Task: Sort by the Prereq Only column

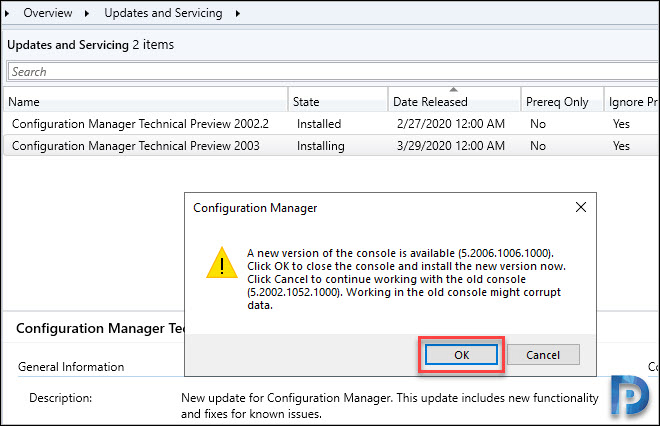Action: (x=562, y=101)
